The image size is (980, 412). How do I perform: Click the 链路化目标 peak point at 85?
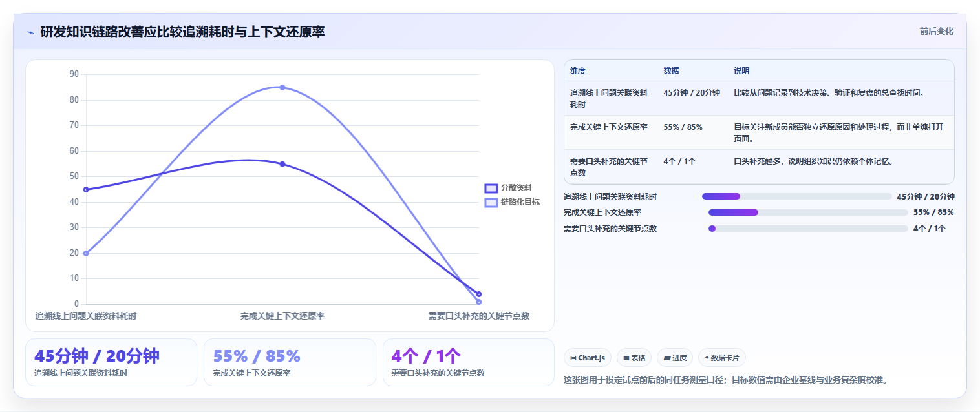[x=282, y=87]
